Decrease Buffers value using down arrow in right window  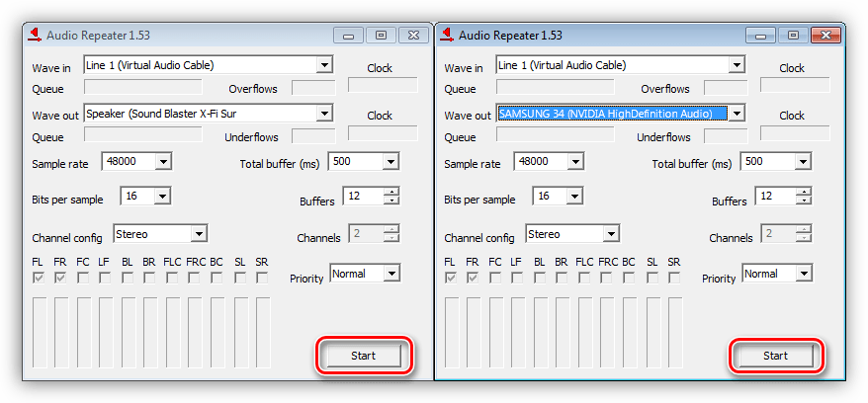tap(803, 201)
